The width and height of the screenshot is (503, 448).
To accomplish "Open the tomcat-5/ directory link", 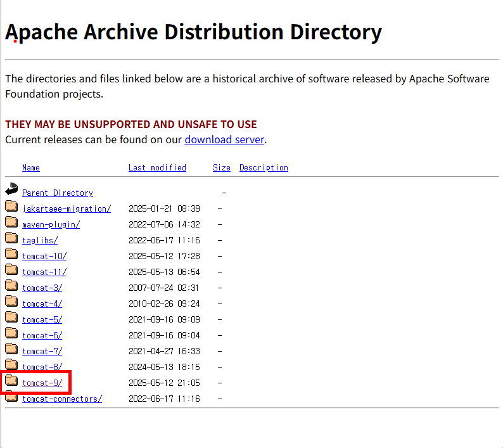I will 42,319.
